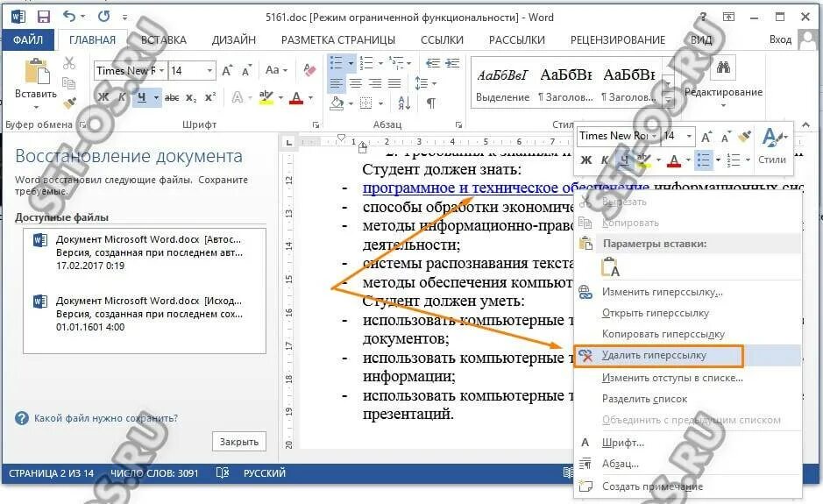Open the ribbon font name dropdown
This screenshot has height=504, width=823.
[x=161, y=70]
